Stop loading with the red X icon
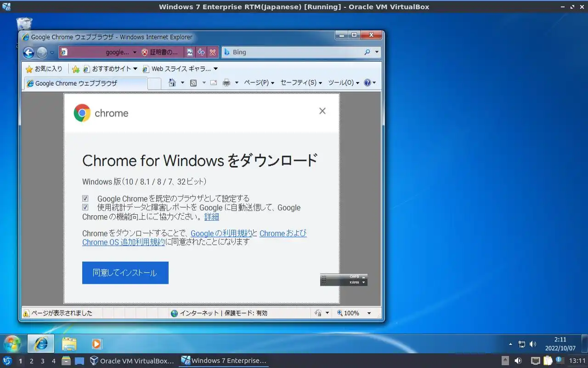588x368 pixels. point(212,52)
